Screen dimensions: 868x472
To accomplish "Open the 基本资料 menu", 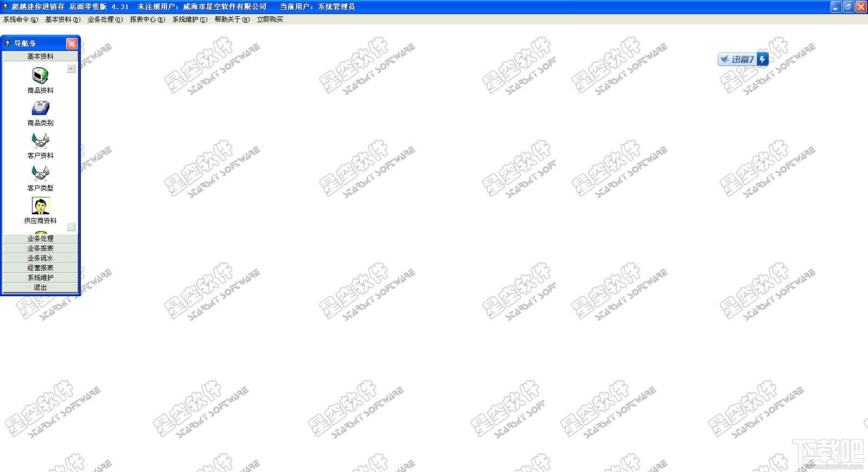I will coord(62,20).
